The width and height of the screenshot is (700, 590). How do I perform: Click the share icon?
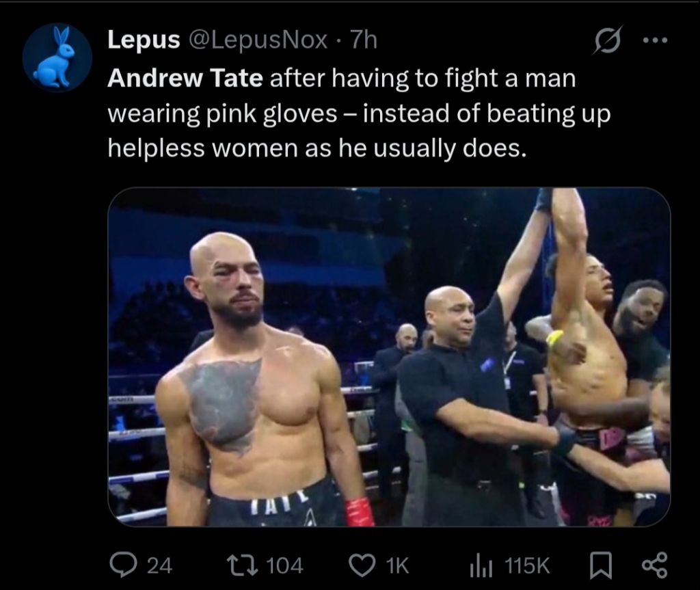pos(654,565)
